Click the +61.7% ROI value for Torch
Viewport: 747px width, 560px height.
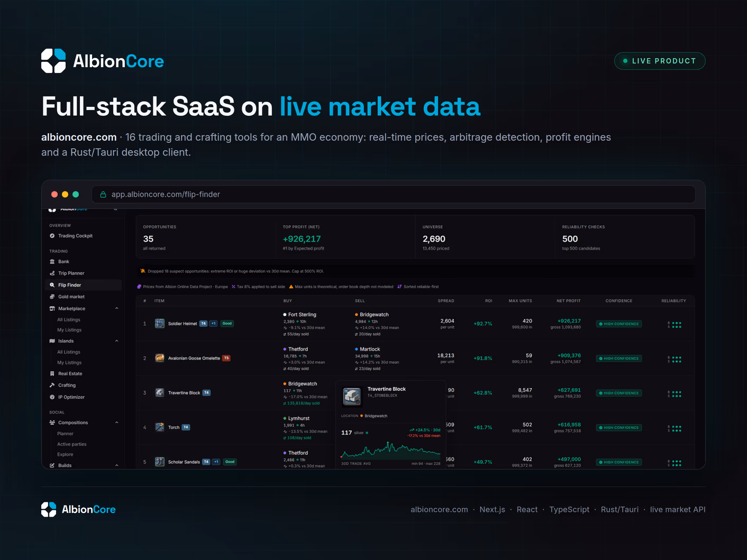(483, 427)
